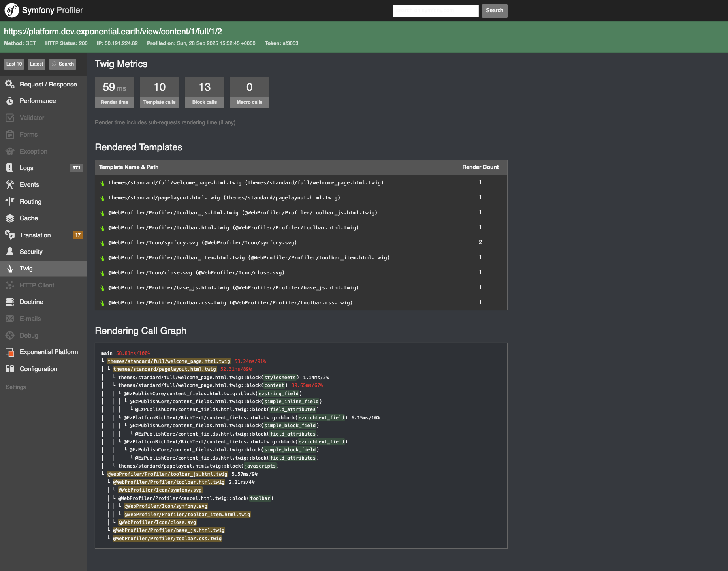This screenshot has width=728, height=571.
Task: Open the Translation panel
Action: (x=35, y=235)
